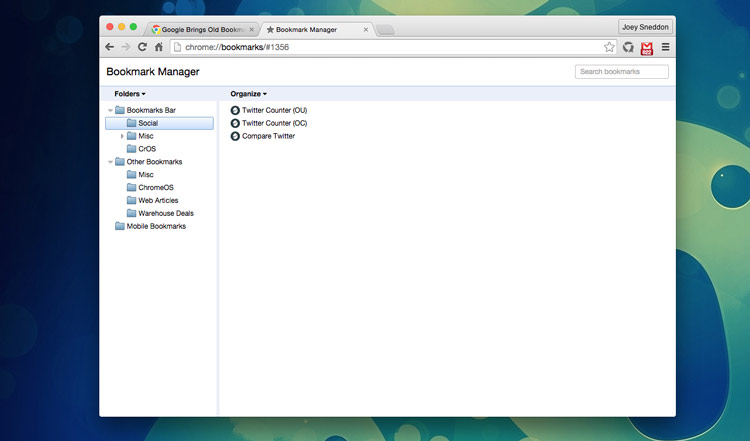Viewport: 750px width, 441px height.
Task: Open a new tab
Action: [385, 30]
